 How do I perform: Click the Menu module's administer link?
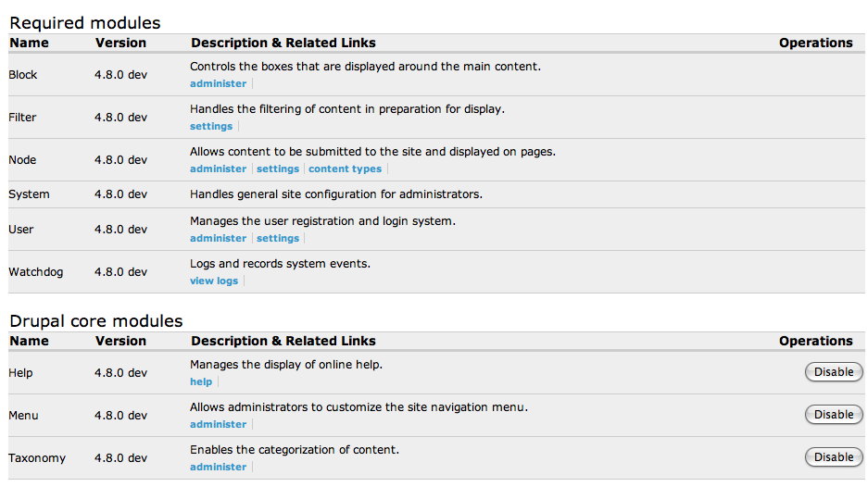[x=218, y=424]
